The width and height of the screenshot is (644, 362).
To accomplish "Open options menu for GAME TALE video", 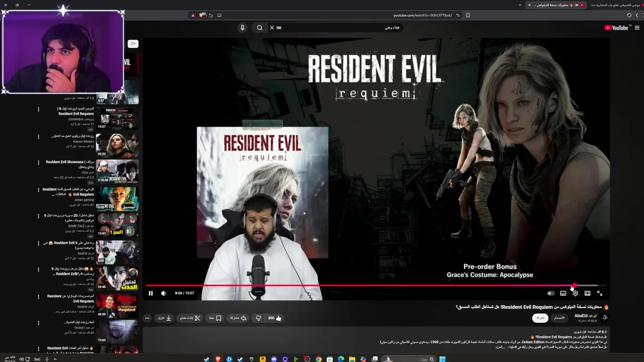I will pyautogui.click(x=38, y=216).
